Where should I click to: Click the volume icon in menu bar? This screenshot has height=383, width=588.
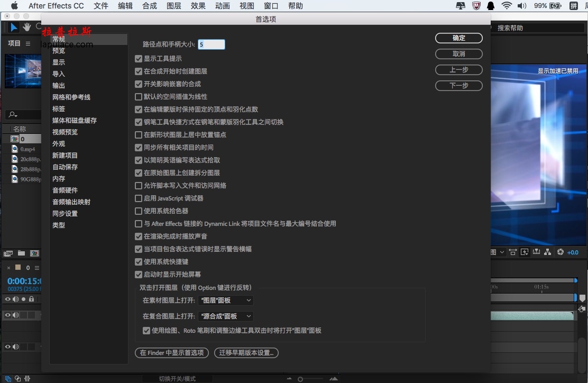click(521, 6)
